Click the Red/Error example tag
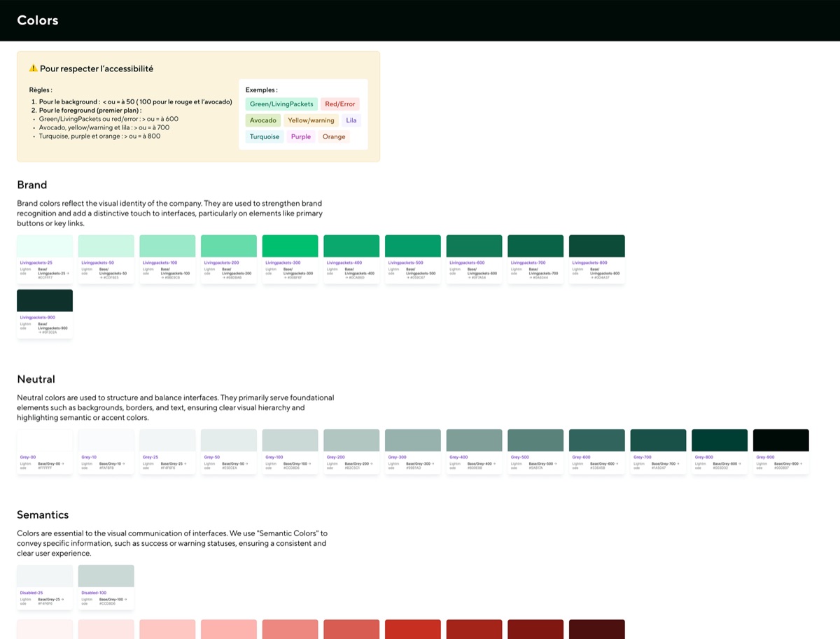The height and width of the screenshot is (639, 840). click(340, 104)
